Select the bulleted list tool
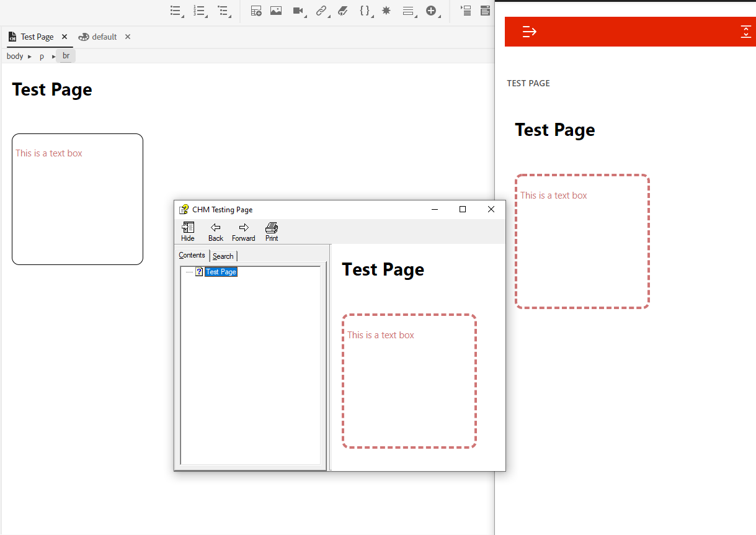756x535 pixels. pyautogui.click(x=174, y=11)
